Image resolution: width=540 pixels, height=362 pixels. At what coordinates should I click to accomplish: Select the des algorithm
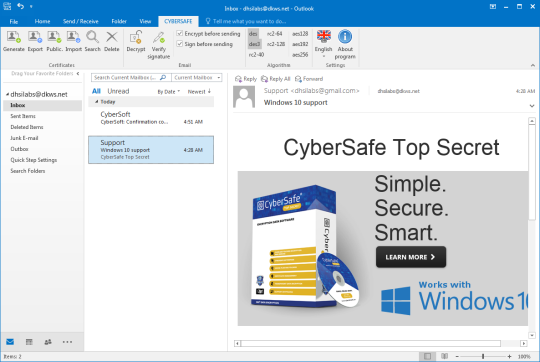pyautogui.click(x=253, y=33)
